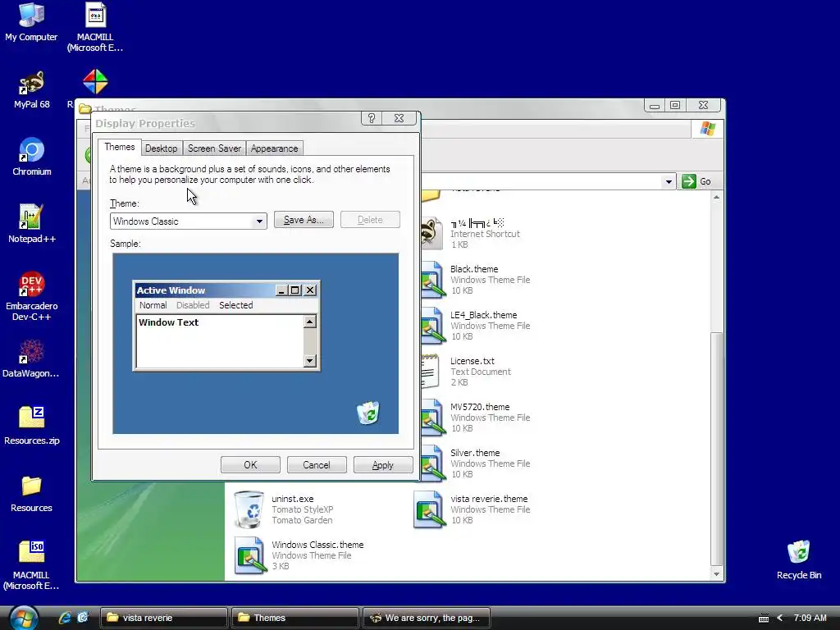Viewport: 840px width, 630px height.
Task: Click the Go button in Explorer address bar
Action: tap(696, 181)
